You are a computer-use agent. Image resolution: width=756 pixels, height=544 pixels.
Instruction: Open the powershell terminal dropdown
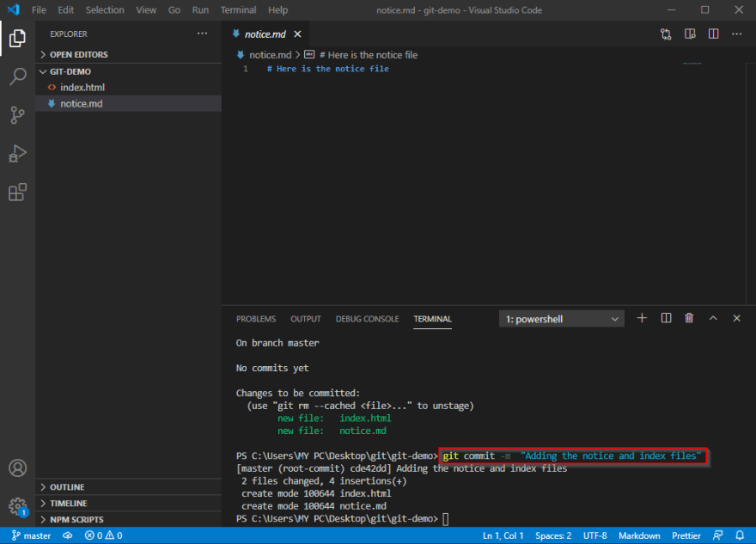[562, 319]
